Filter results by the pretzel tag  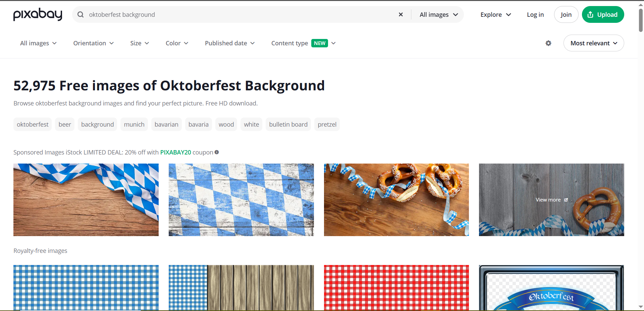[327, 124]
